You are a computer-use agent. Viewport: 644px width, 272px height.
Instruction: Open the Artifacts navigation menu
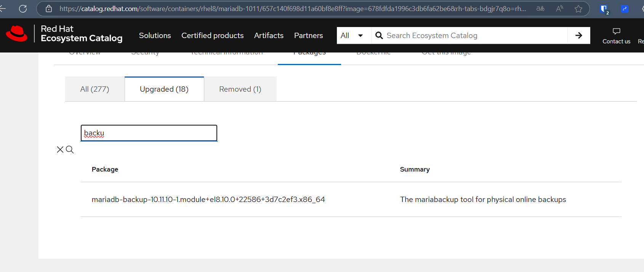click(x=269, y=35)
